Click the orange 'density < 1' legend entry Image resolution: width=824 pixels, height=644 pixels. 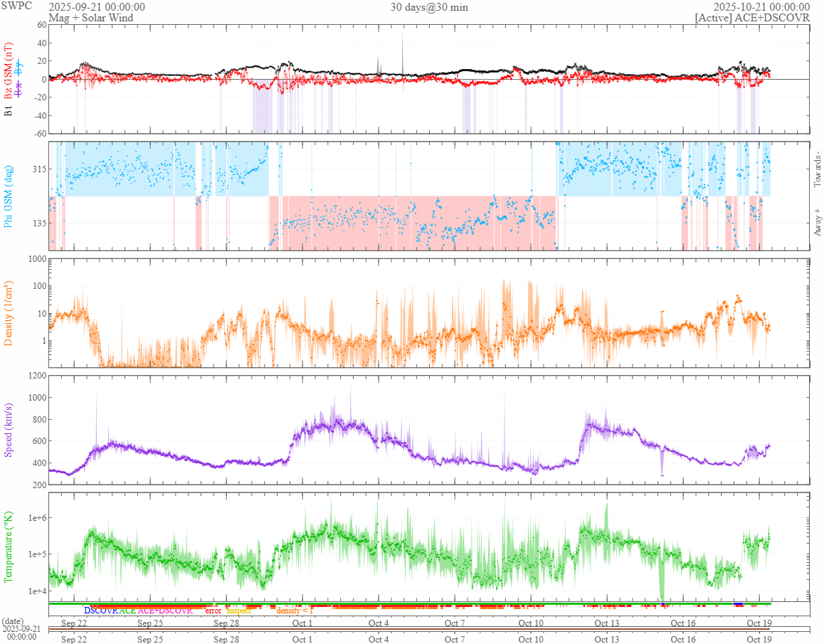[x=295, y=611]
